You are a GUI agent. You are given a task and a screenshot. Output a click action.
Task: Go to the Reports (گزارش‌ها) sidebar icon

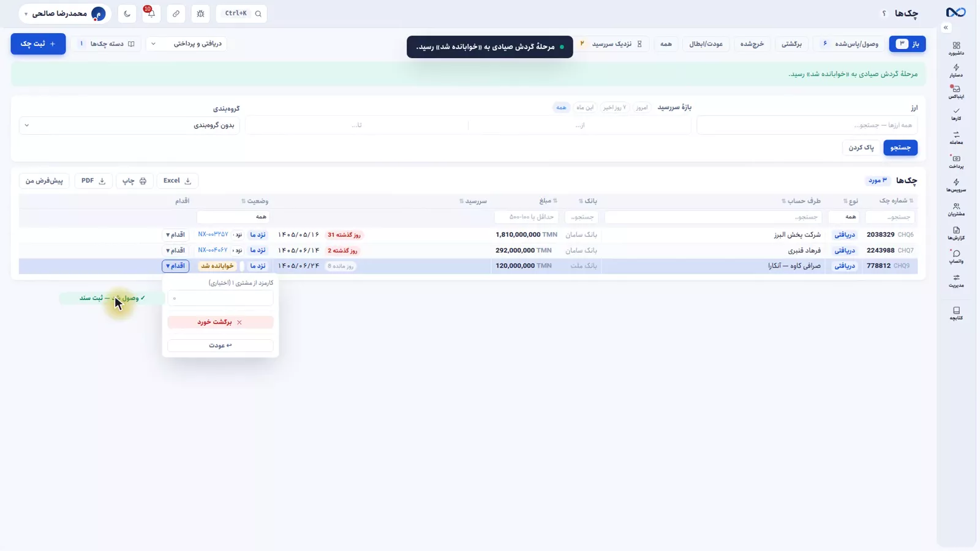click(956, 233)
